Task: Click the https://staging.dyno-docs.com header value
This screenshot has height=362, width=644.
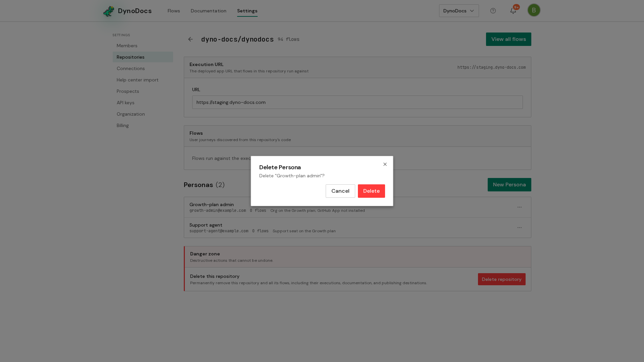Action: coord(492,67)
